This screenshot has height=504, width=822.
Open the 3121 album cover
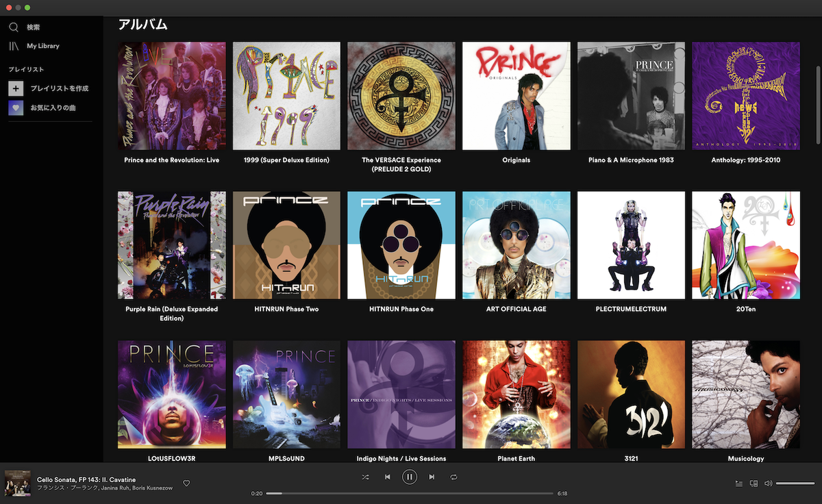pos(631,394)
